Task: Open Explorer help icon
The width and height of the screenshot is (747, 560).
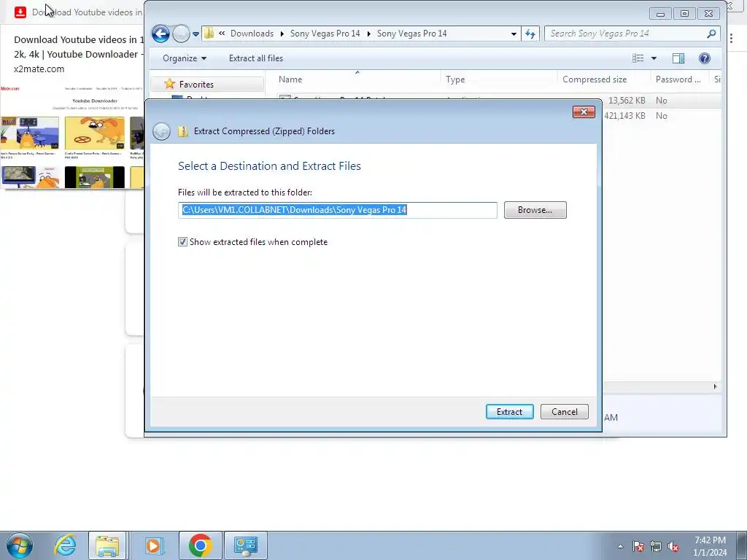Action: point(704,58)
